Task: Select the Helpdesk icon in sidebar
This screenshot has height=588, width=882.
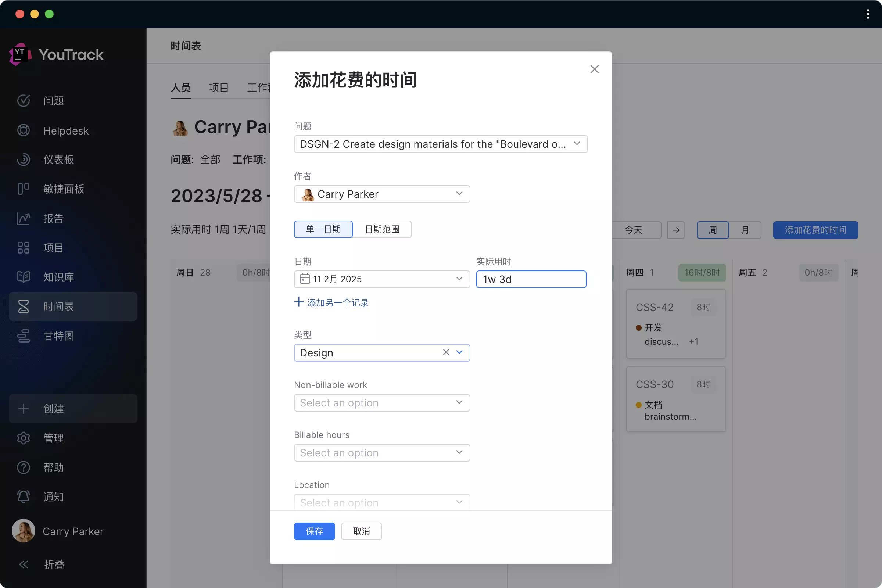Action: point(23,130)
